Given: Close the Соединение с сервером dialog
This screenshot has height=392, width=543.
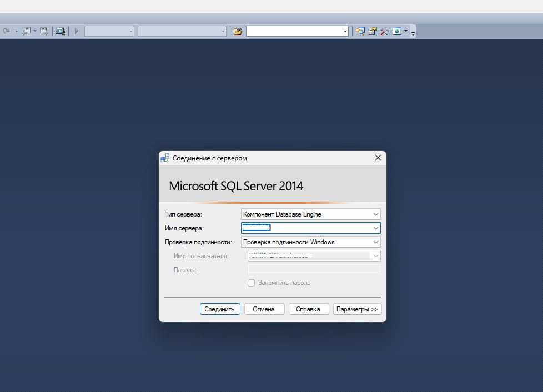Looking at the screenshot, I should click(378, 158).
